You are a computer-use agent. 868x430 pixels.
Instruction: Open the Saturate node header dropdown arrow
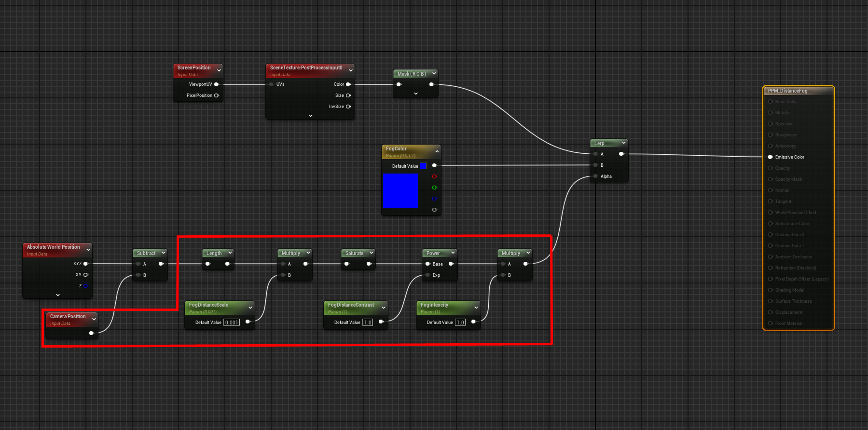[372, 253]
